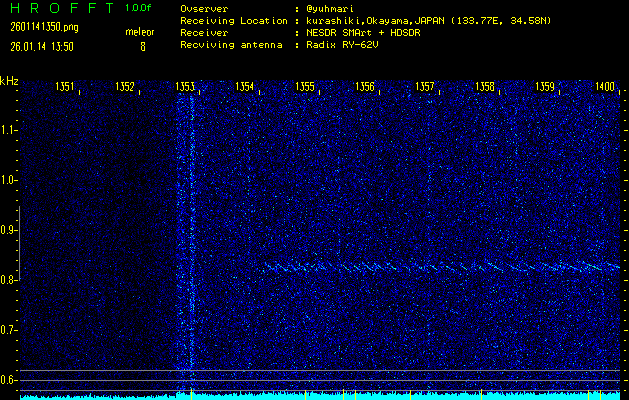Click the 1353 time marker
The image size is (629, 400).
(185, 87)
